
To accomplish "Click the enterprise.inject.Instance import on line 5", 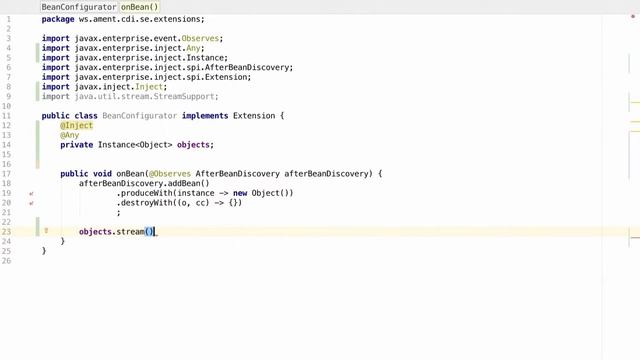I will click(135, 58).
